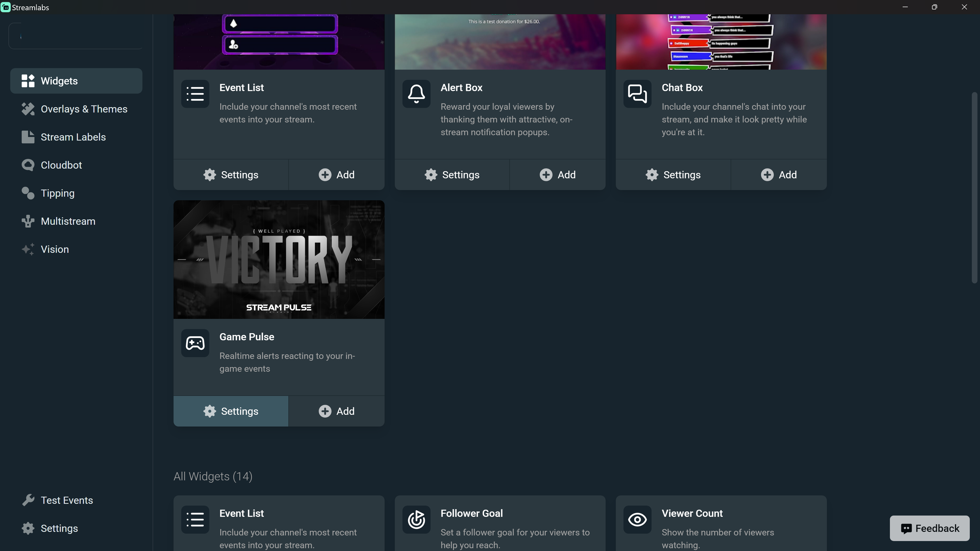Viewport: 980px width, 551px height.
Task: Add the Event List widget from top card
Action: click(337, 174)
